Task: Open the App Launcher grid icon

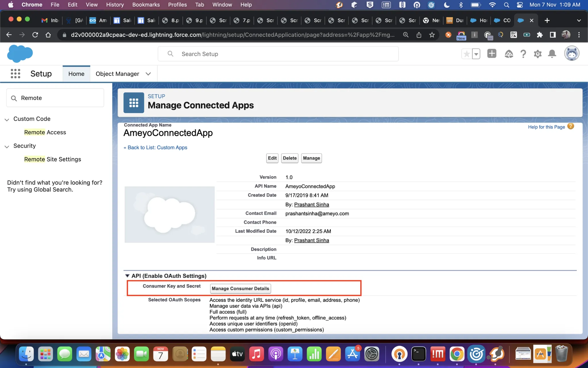Action: pyautogui.click(x=16, y=74)
